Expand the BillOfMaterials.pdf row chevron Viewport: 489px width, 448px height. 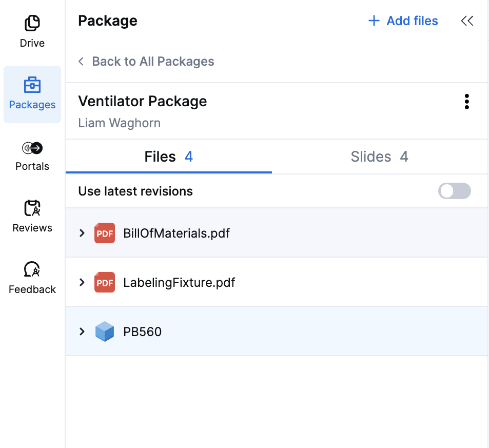coord(82,233)
